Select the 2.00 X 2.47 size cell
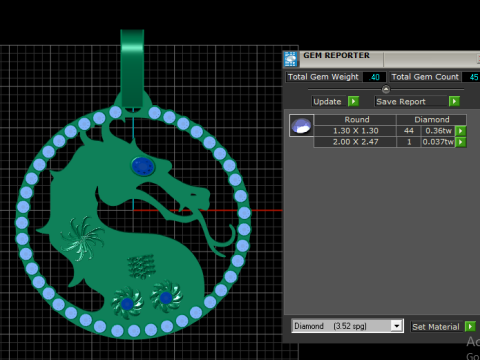Viewport: 480px width, 360px height. [x=355, y=142]
